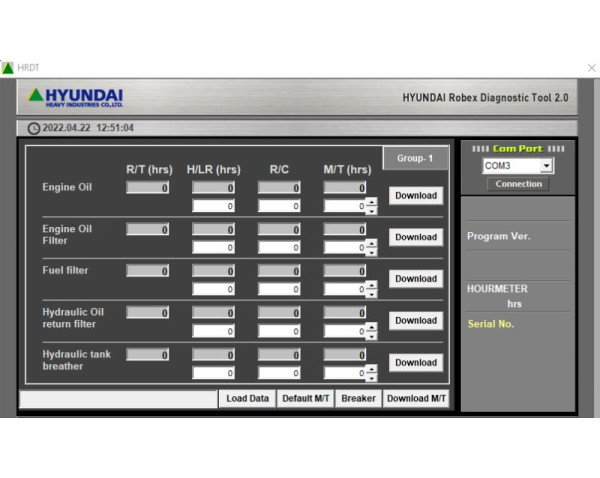600x478 pixels.
Task: Click the Default M/T button
Action: coord(305,398)
